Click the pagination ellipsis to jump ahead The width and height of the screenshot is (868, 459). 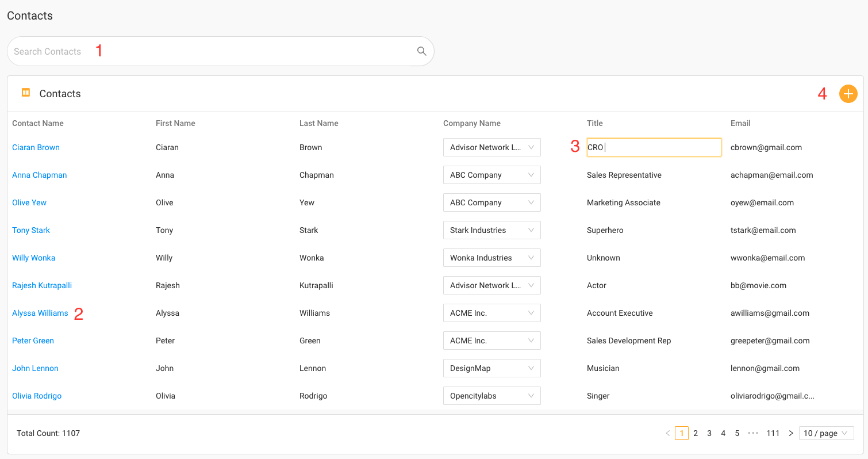[753, 433]
